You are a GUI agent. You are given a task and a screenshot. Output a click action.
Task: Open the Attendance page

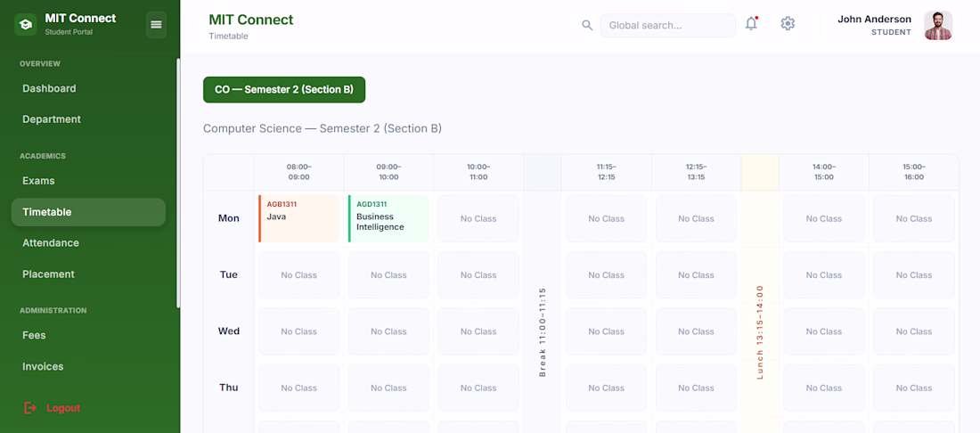point(88,243)
